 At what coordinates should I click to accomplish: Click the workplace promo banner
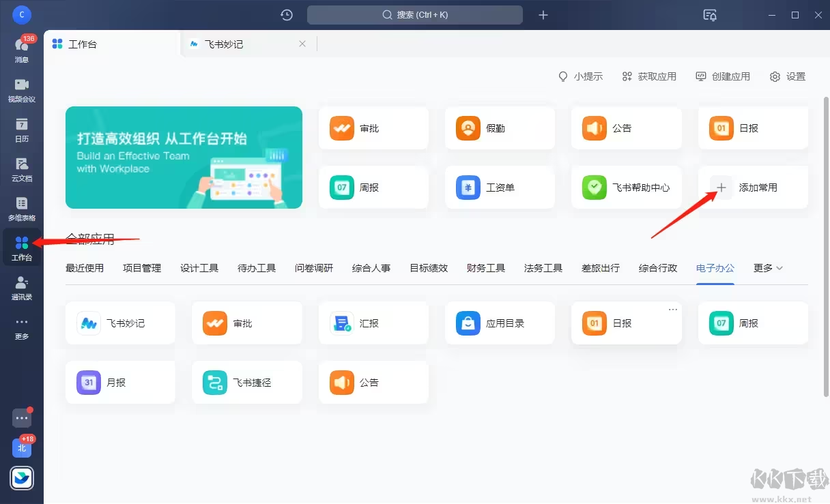pos(184,158)
